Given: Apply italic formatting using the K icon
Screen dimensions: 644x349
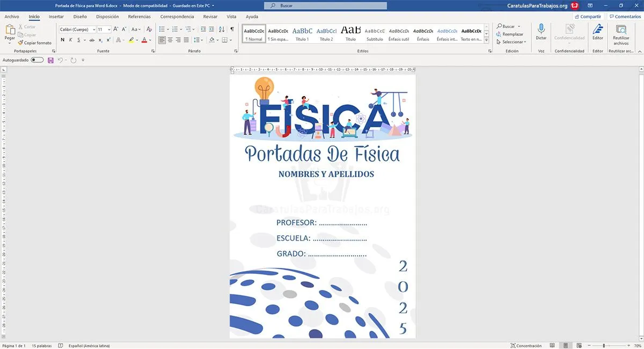Looking at the screenshot, I should [70, 40].
